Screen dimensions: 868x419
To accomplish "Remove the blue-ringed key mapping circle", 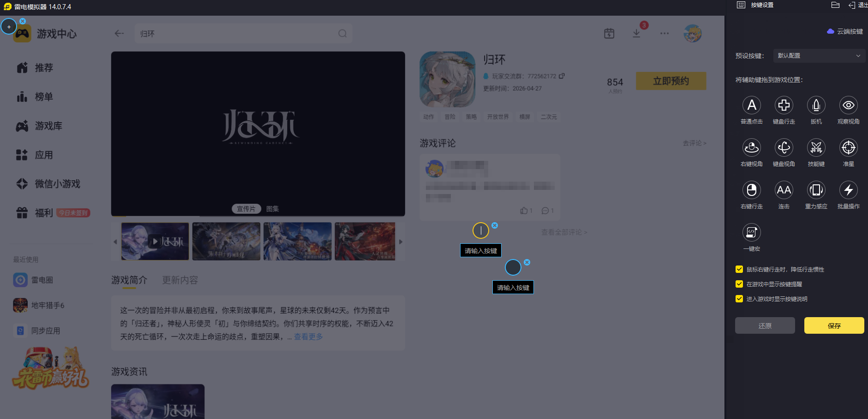I will 527,262.
